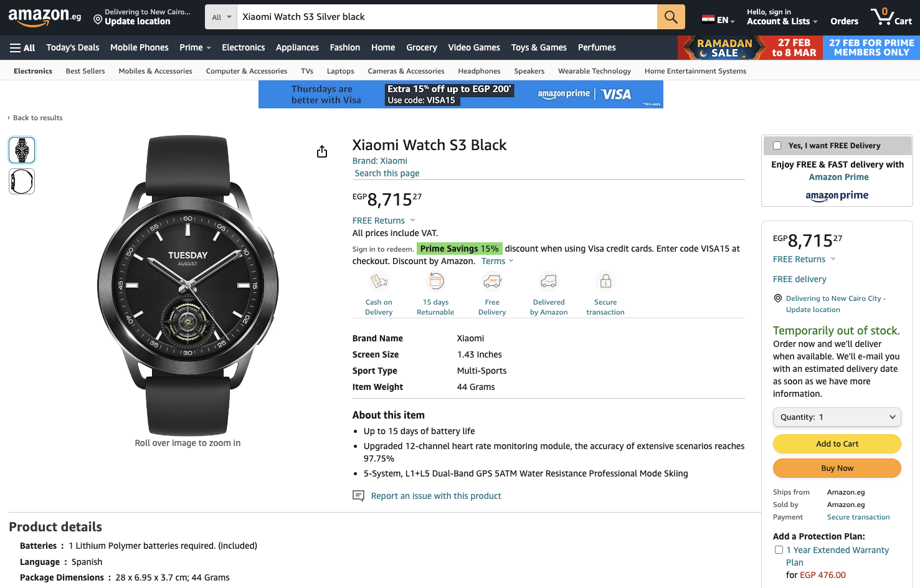Check the 'Yes, I want FREE Delivery' box
This screenshot has height=588, width=920.
(777, 146)
